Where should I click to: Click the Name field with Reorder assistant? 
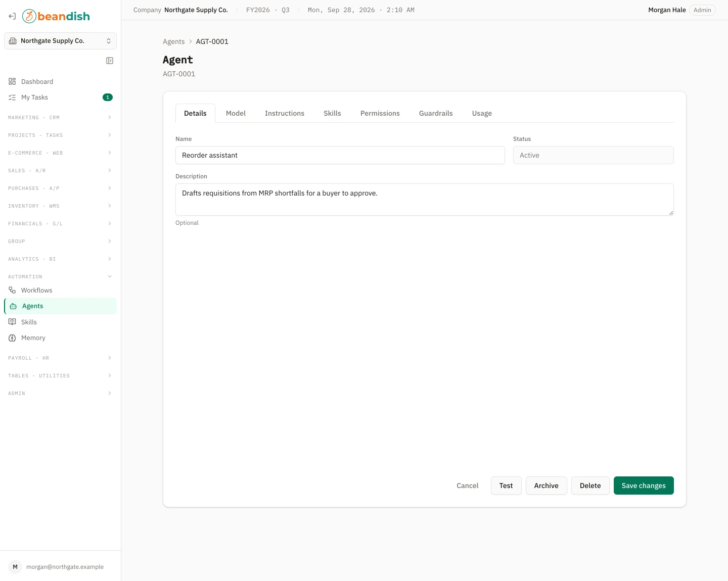340,155
